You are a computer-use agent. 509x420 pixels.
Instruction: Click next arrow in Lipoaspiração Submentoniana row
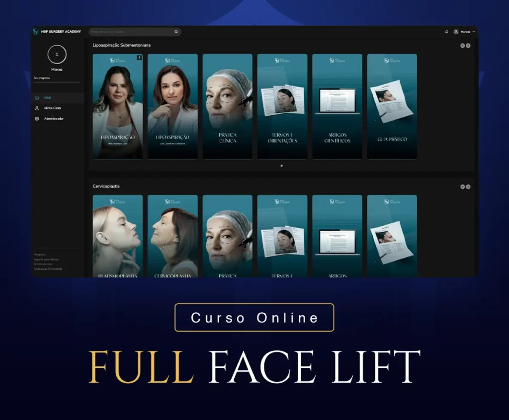pos(468,46)
